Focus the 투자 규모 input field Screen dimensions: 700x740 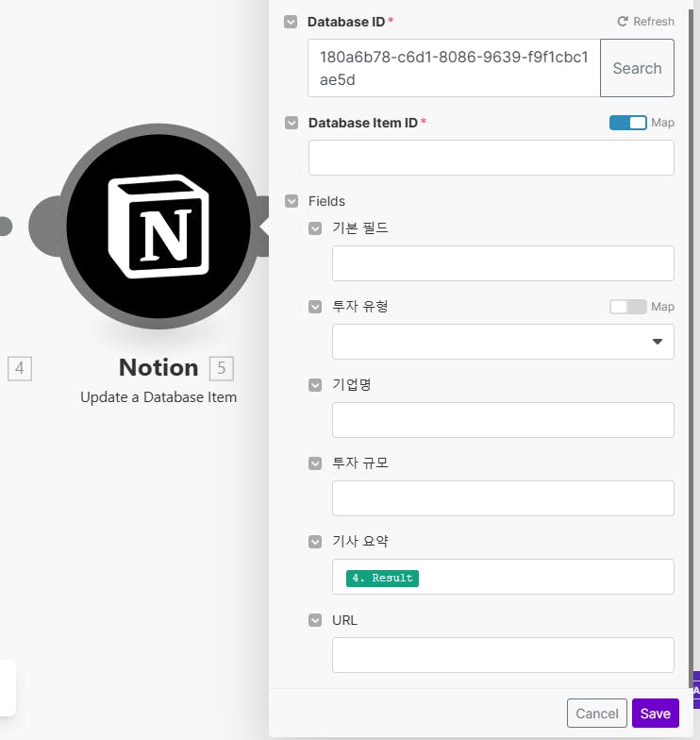coord(503,498)
